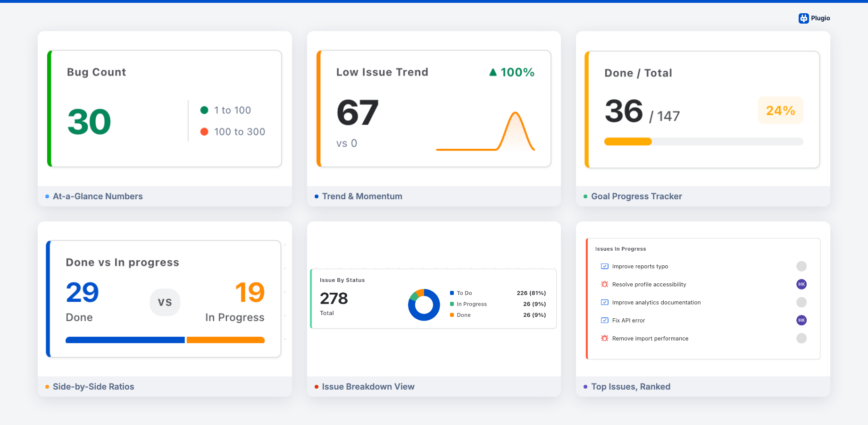Click the 26 (9%) In Progress count
The width and height of the screenshot is (868, 425).
(x=534, y=304)
